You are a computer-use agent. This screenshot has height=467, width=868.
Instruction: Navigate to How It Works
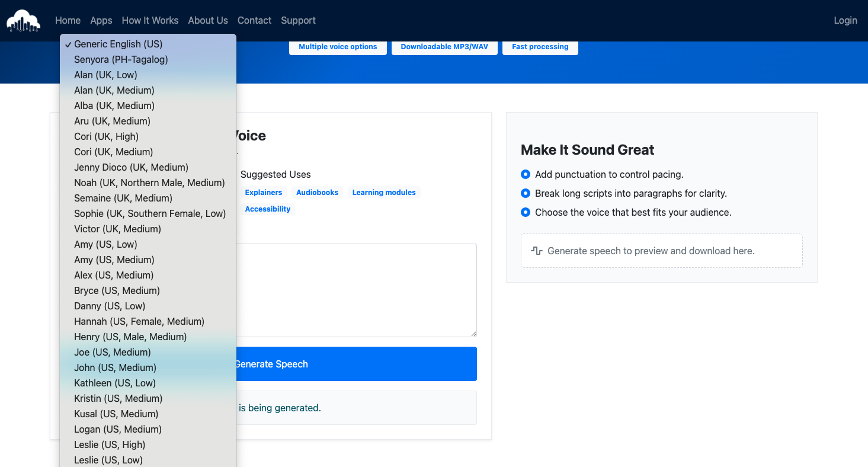(150, 20)
